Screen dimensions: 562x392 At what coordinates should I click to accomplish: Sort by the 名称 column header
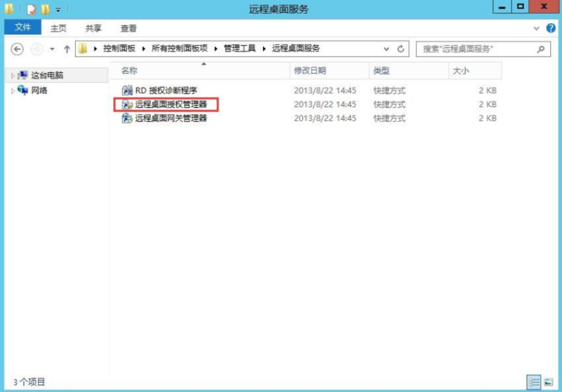click(x=200, y=71)
